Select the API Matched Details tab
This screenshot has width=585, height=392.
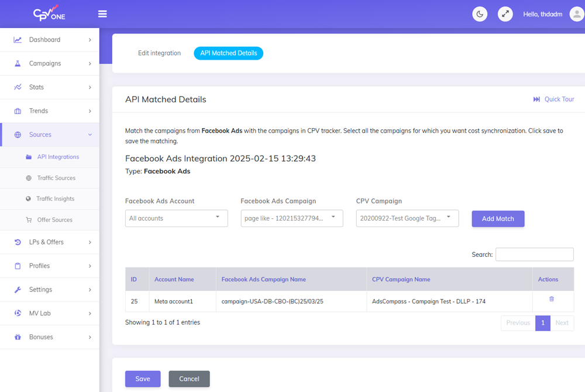coord(228,53)
